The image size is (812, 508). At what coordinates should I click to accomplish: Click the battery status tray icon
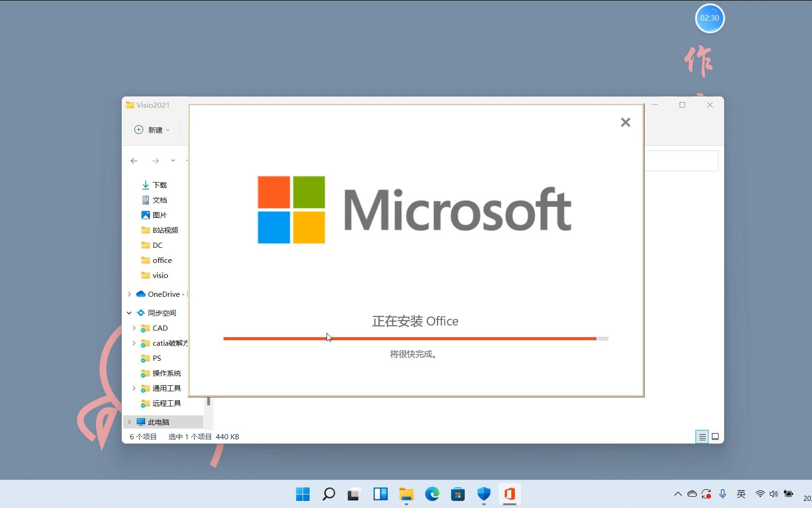coord(789,494)
